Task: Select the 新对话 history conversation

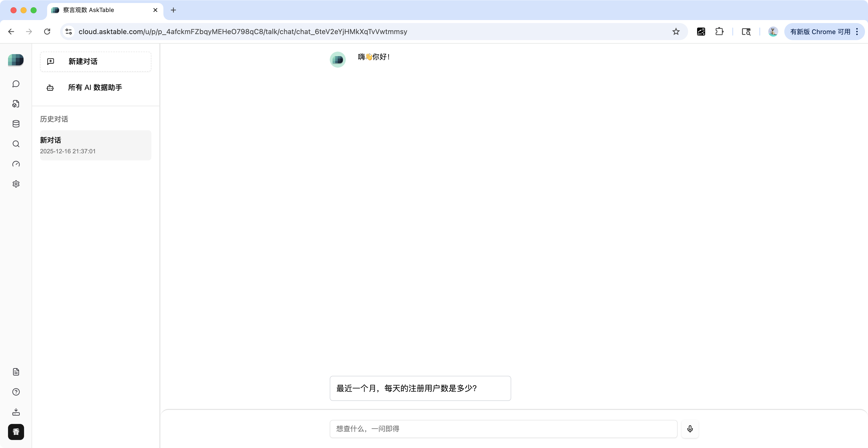Action: (96, 145)
